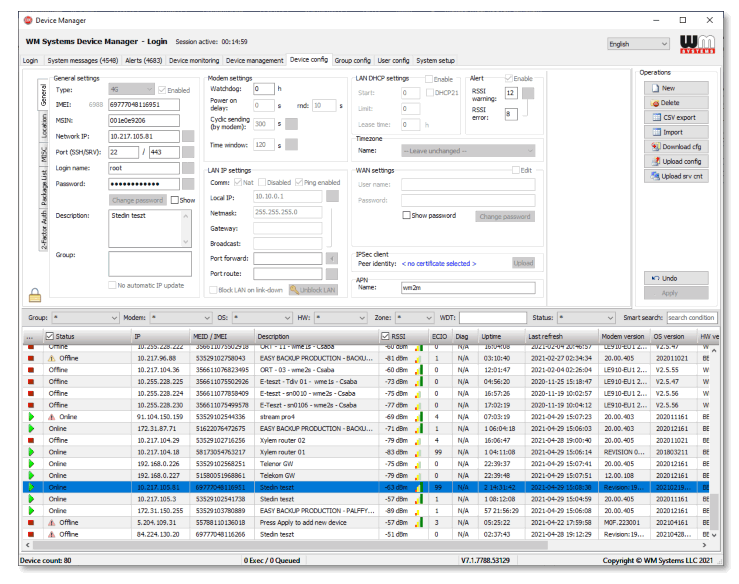Switch to Device monitoring tab

[x=194, y=61]
